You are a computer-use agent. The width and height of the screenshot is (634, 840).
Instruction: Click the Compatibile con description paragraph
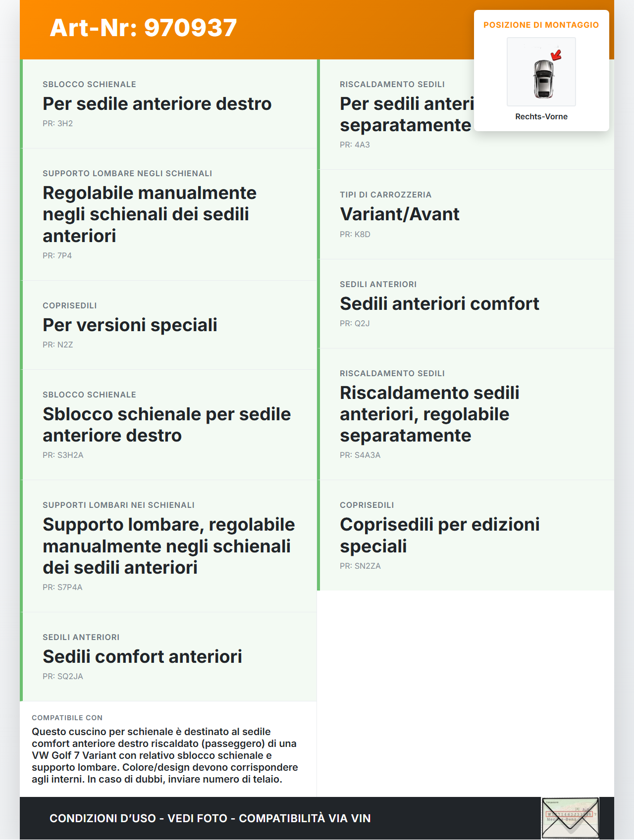coord(165,755)
